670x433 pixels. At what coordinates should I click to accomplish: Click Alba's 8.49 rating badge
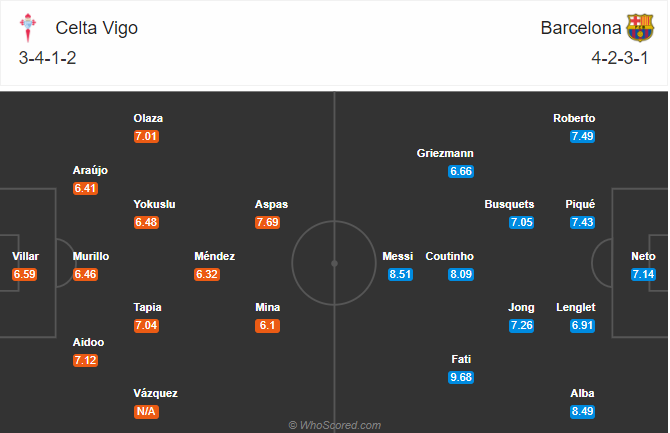point(582,411)
